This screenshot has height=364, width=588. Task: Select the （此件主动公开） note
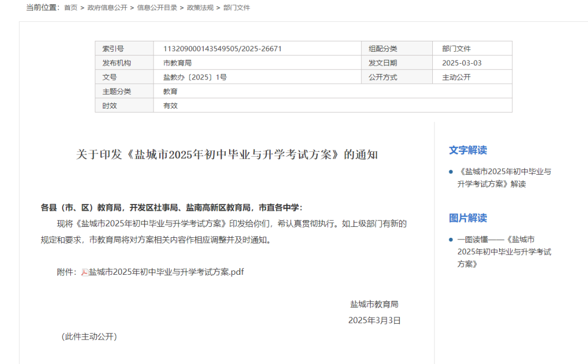pos(89,337)
